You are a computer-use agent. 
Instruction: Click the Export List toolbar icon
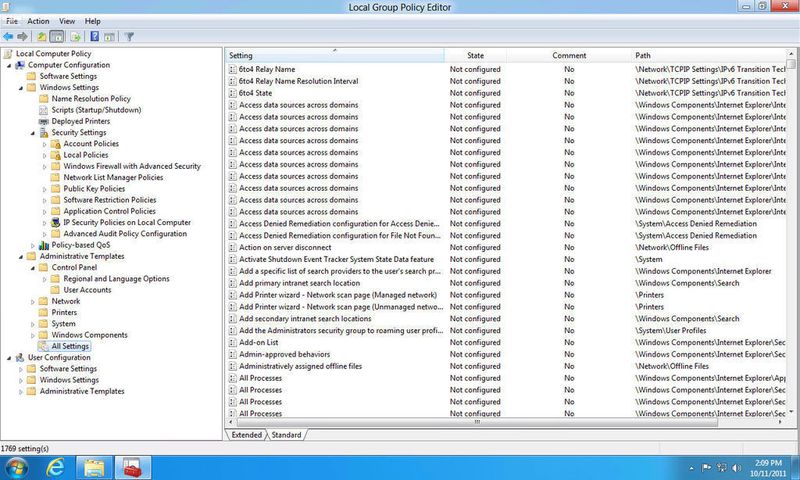click(76, 37)
